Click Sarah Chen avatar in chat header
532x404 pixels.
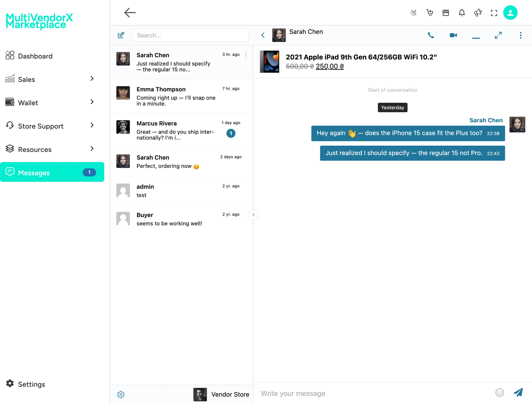coord(279,35)
